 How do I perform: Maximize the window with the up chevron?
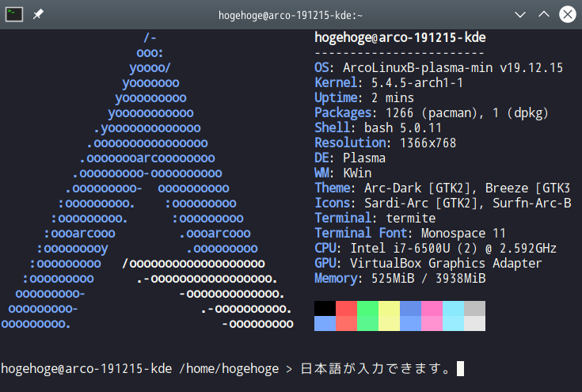(x=544, y=14)
